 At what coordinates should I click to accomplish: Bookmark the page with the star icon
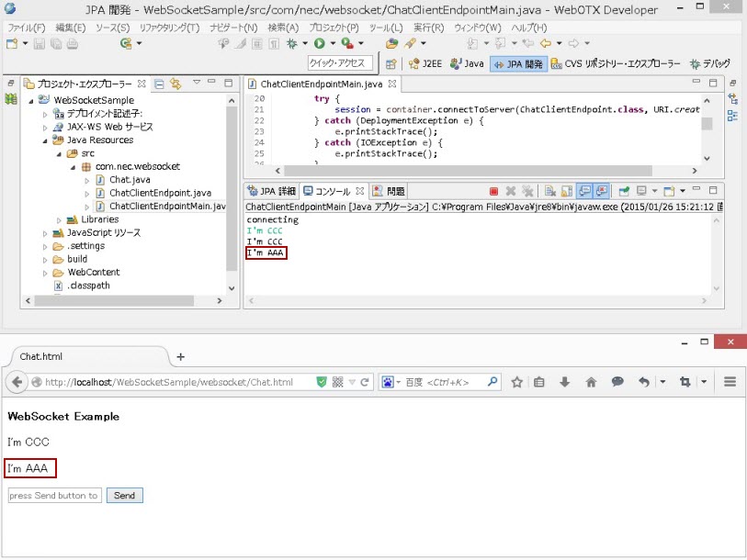tap(516, 382)
